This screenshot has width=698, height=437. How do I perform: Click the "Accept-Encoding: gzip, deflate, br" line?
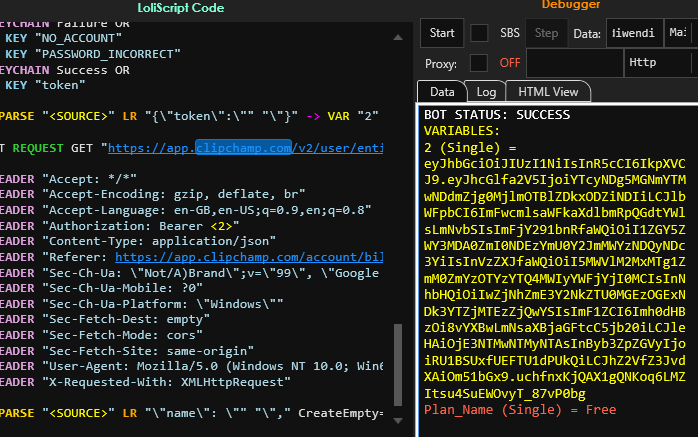(x=152, y=194)
